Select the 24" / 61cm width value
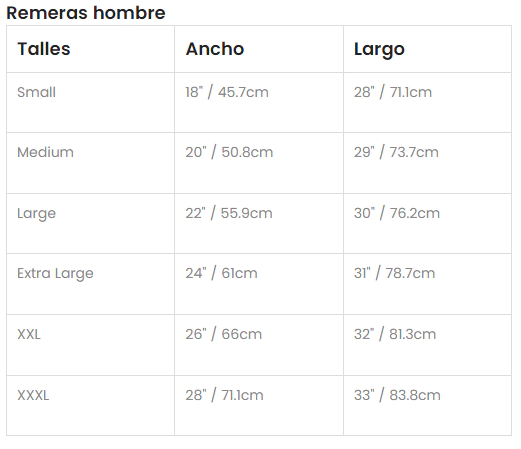The width and height of the screenshot is (521, 449). 221,273
